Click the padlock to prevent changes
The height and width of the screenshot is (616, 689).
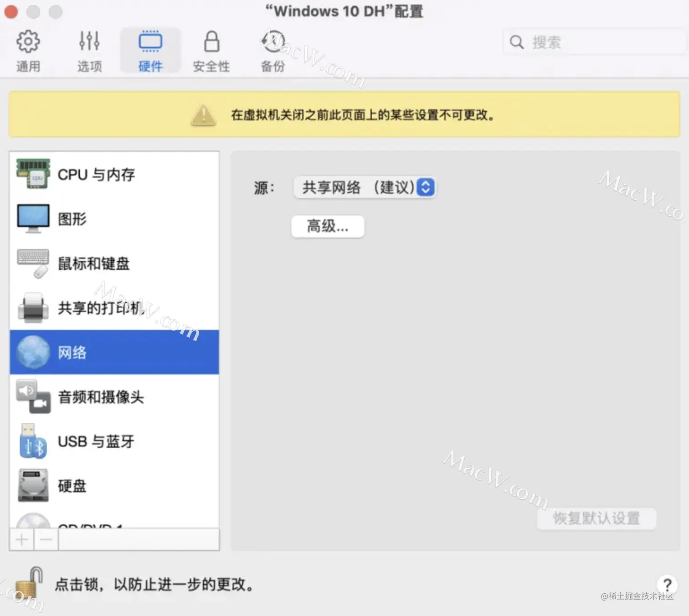point(29,583)
